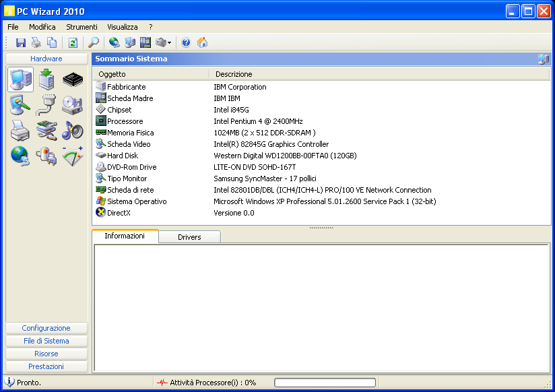Click the globe icon in the toolbar
Screen dimensions: 555x392
(114, 43)
